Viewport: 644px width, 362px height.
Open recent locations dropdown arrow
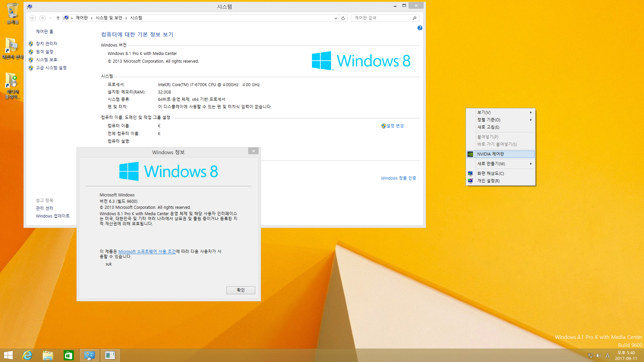click(50, 18)
